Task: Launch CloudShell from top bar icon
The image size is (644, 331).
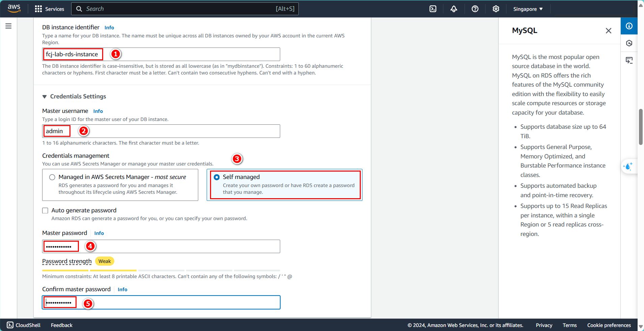Action: (433, 9)
